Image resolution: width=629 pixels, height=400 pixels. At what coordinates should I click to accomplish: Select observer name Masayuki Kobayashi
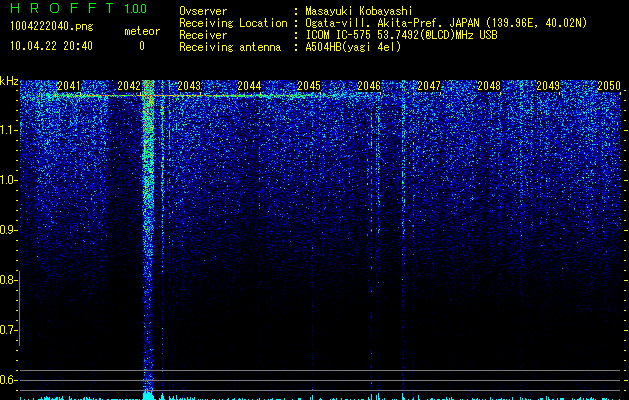[x=359, y=11]
